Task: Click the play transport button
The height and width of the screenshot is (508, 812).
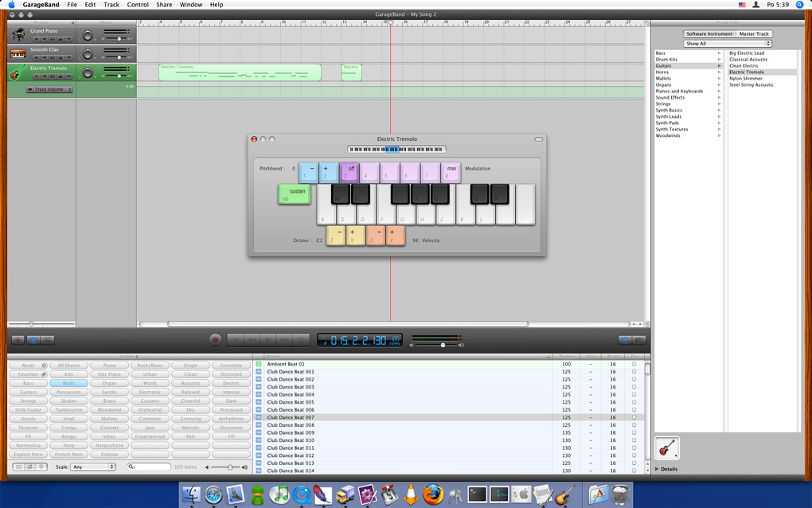Action: (x=268, y=340)
